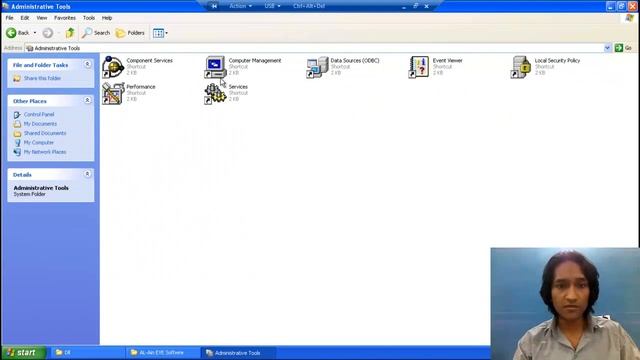Open the Data Sources (ODBC) icon
This screenshot has width=640, height=360.
[317, 67]
